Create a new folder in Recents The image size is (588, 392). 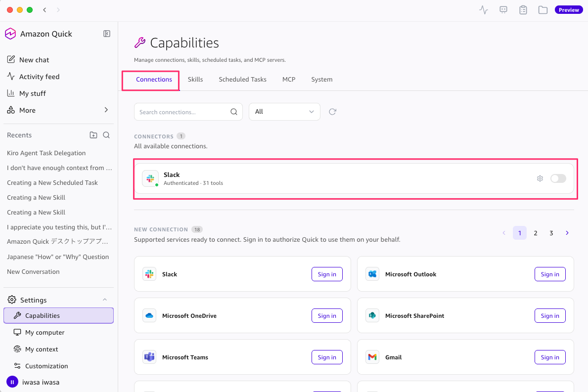[x=93, y=135]
